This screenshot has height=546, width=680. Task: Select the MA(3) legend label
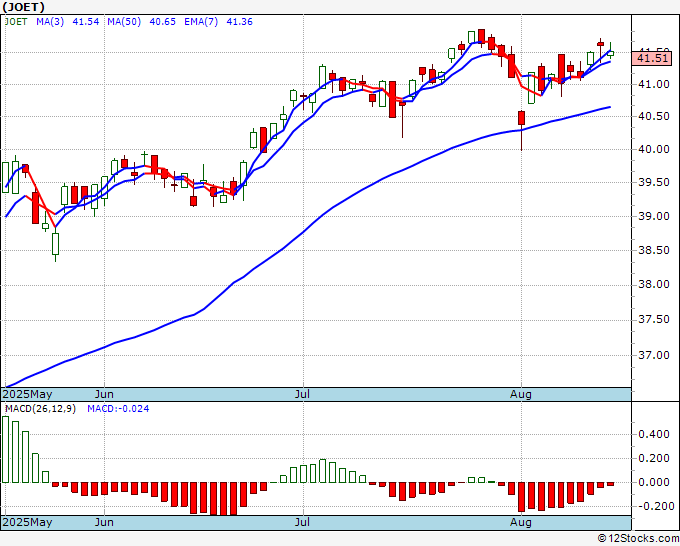pos(50,22)
